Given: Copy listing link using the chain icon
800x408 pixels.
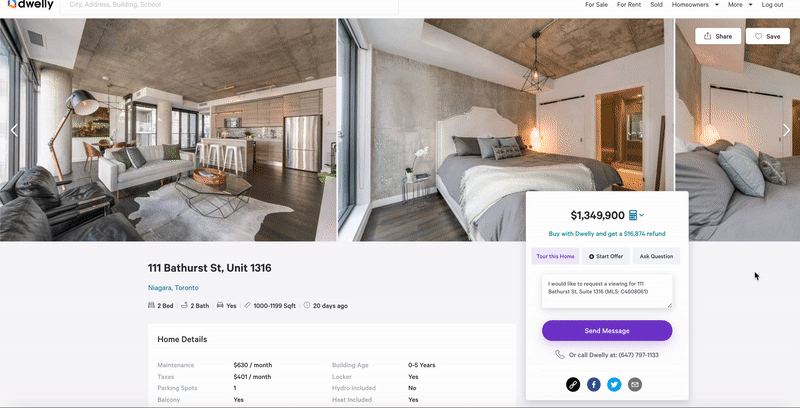Looking at the screenshot, I should coord(573,385).
